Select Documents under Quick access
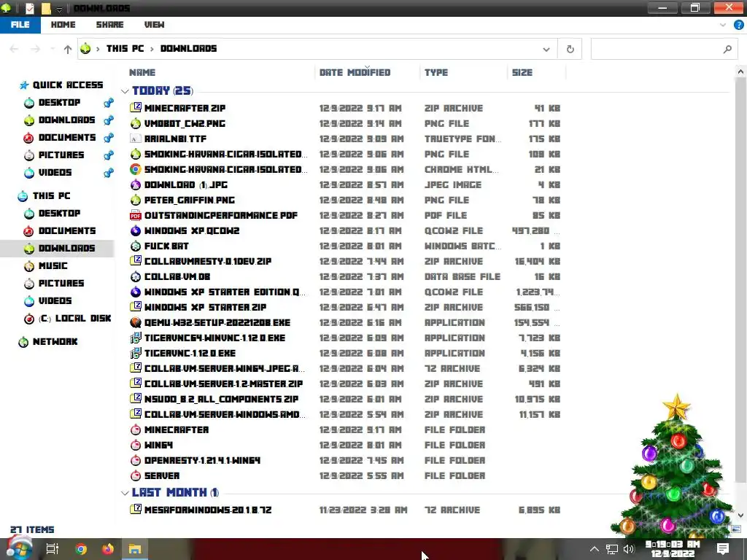Screen dimensions: 747x560 point(66,138)
